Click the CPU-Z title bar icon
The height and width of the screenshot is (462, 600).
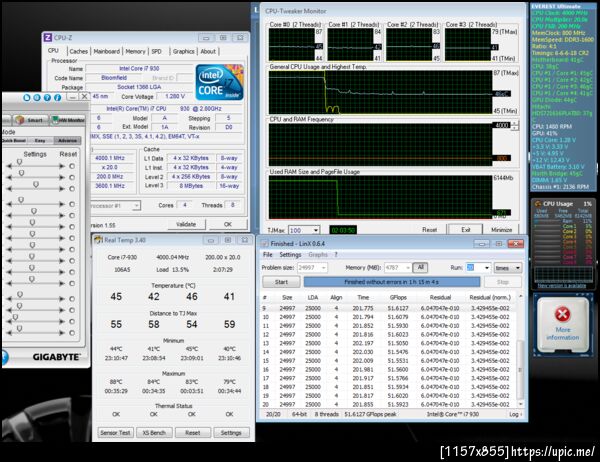(x=48, y=38)
